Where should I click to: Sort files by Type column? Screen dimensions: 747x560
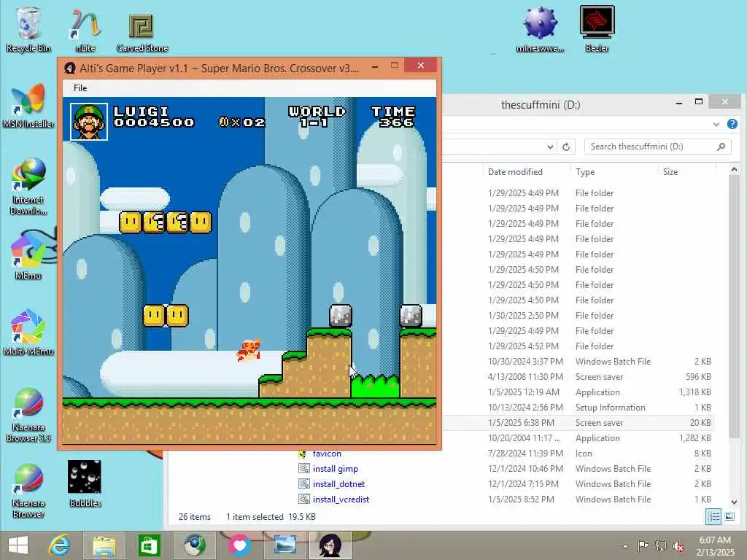tap(585, 172)
